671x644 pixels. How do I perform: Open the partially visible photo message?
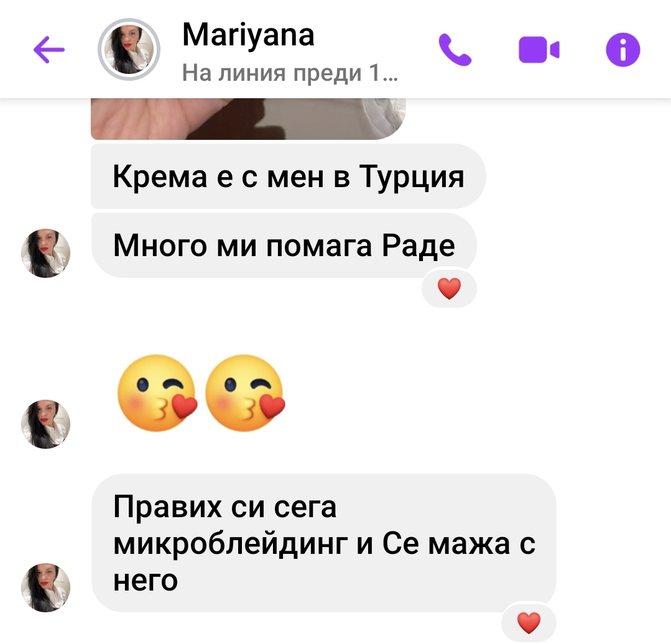pos(248,119)
